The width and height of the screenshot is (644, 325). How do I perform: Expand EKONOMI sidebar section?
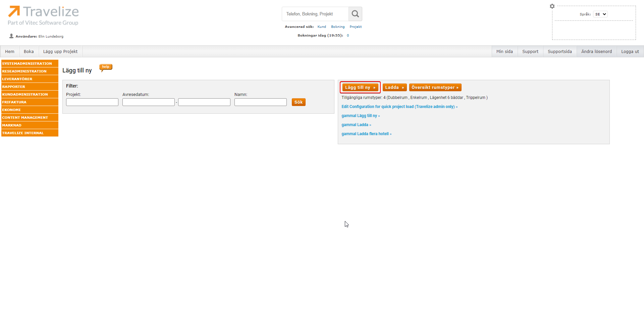30,110
